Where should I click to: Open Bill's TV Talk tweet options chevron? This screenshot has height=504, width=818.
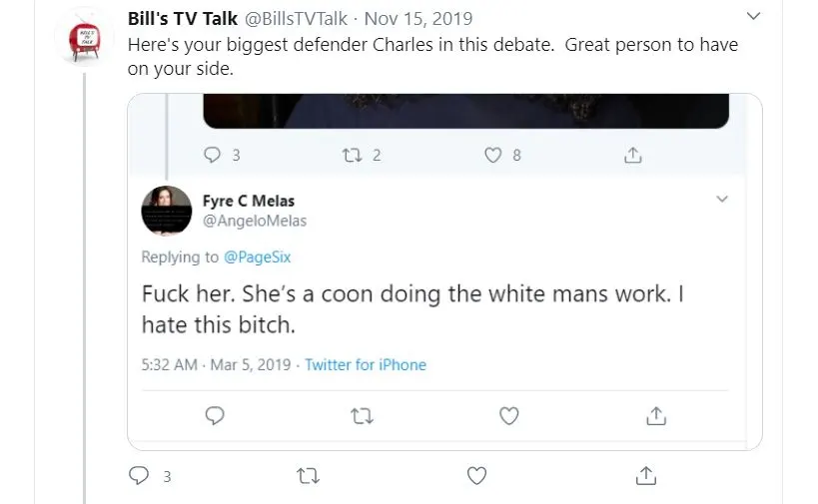[754, 17]
